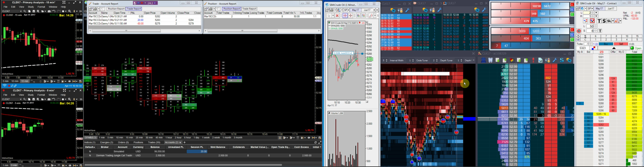Switch to the Trades (99) tab
This screenshot has width=644, height=167.
pos(154,143)
